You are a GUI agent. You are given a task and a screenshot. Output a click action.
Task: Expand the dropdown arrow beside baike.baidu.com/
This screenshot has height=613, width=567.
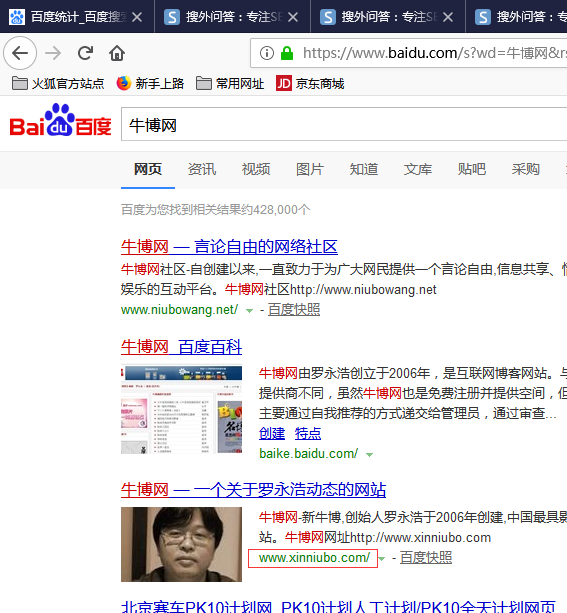[x=370, y=455]
